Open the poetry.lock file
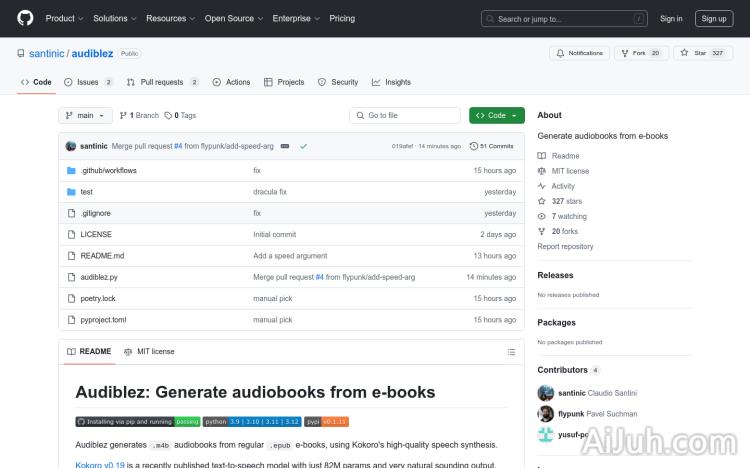This screenshot has height=468, width=750. tap(98, 298)
